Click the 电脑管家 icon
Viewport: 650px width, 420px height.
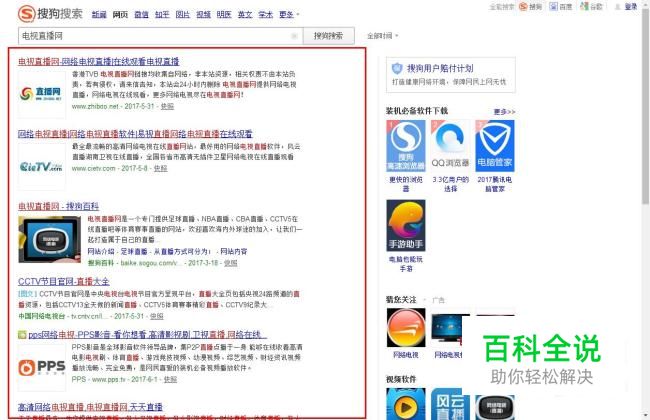click(495, 146)
